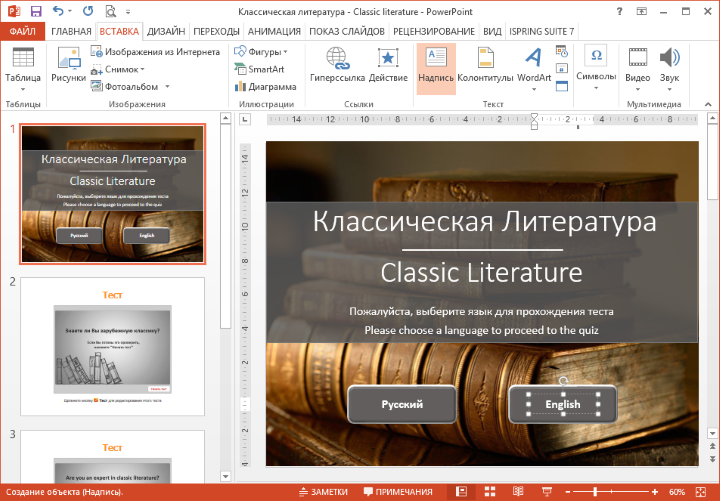Switch to the ГЛАВНАЯ tab

71,31
